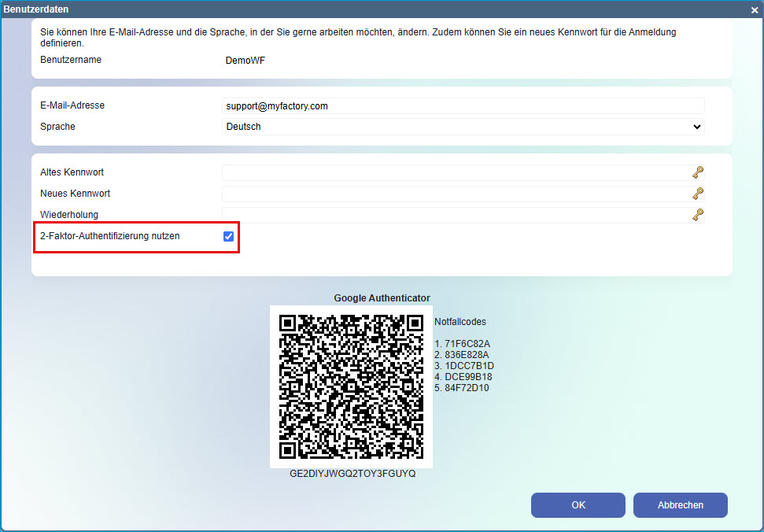
Task: Click the key icon beside Wiederholung
Action: [698, 215]
